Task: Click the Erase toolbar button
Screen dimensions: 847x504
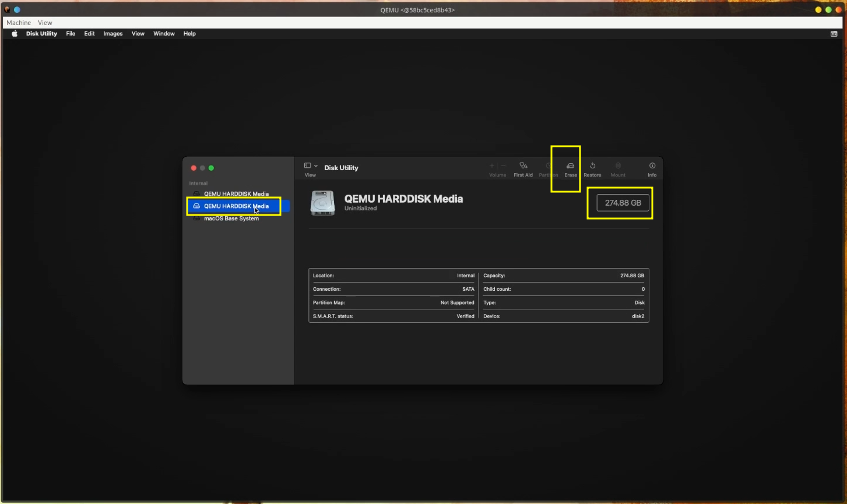Action: pos(570,170)
